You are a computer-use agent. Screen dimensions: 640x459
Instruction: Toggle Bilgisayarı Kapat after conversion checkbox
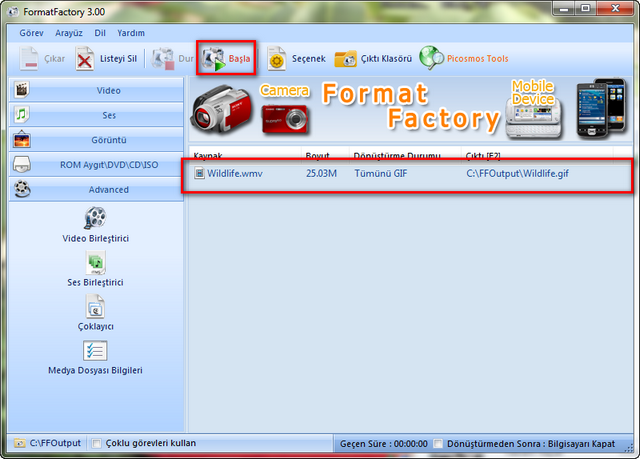(x=438, y=443)
